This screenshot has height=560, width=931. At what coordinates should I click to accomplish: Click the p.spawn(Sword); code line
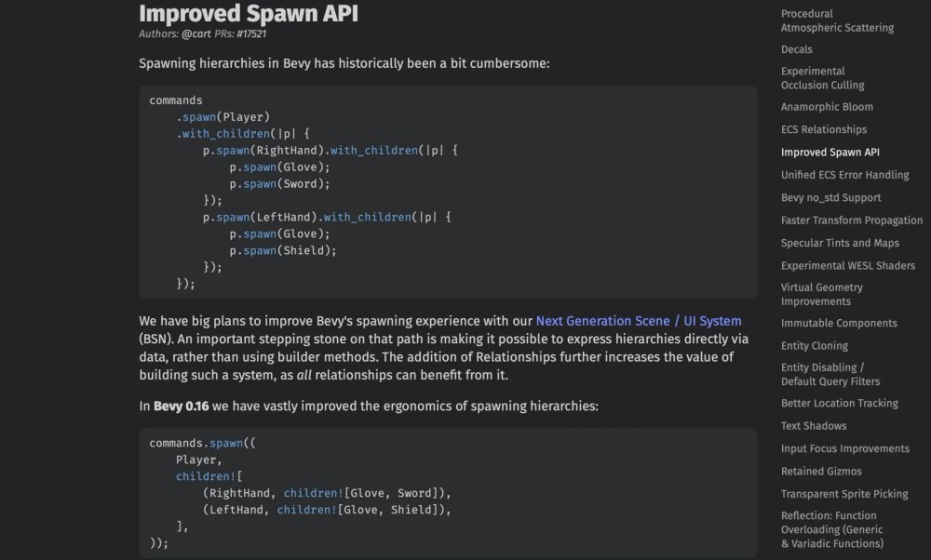click(x=279, y=184)
